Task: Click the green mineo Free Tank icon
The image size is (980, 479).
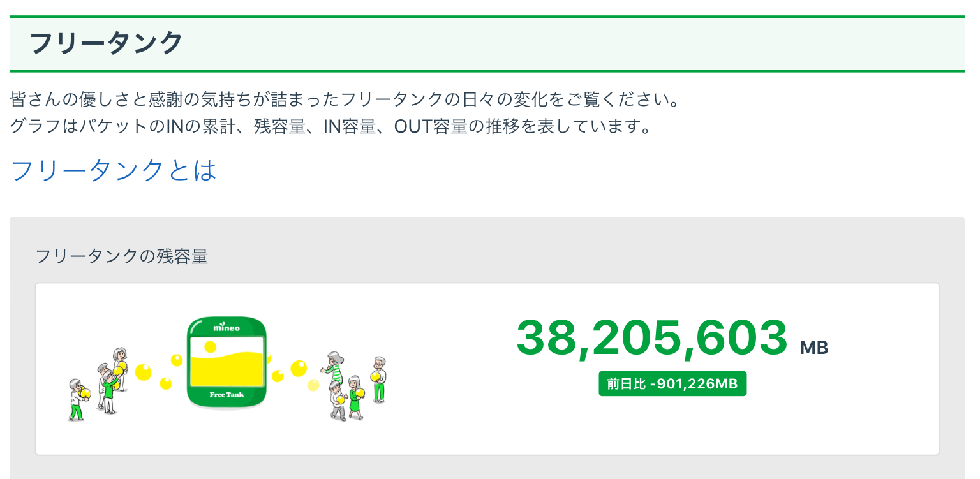Action: click(x=226, y=362)
